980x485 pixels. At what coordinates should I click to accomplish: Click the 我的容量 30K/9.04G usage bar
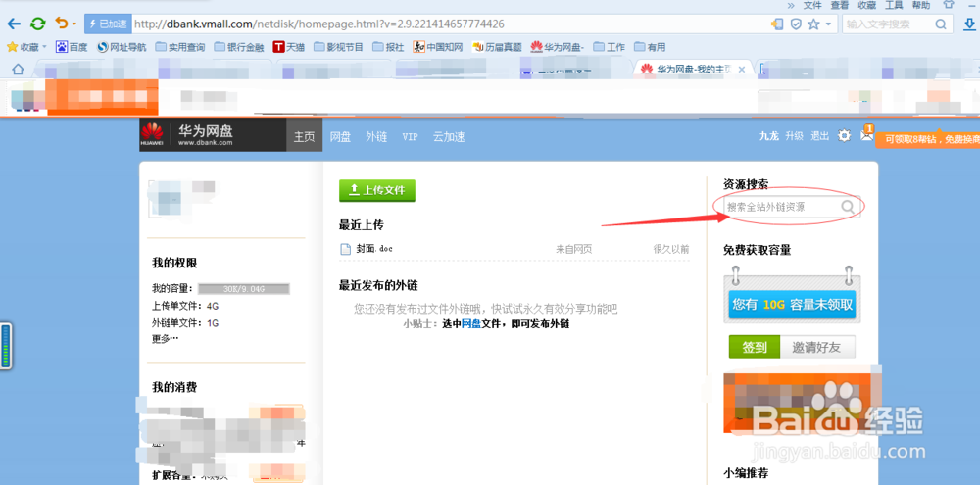tap(244, 289)
